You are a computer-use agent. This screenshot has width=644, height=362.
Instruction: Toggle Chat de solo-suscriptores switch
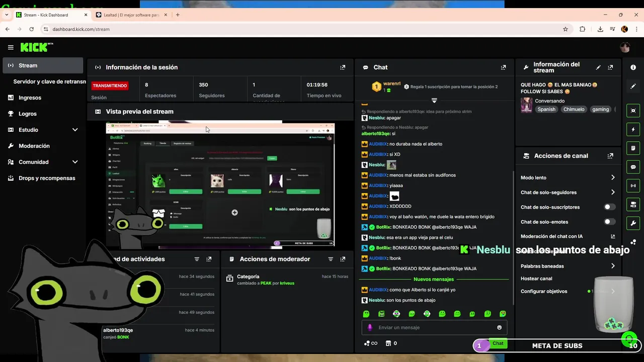pos(609,207)
